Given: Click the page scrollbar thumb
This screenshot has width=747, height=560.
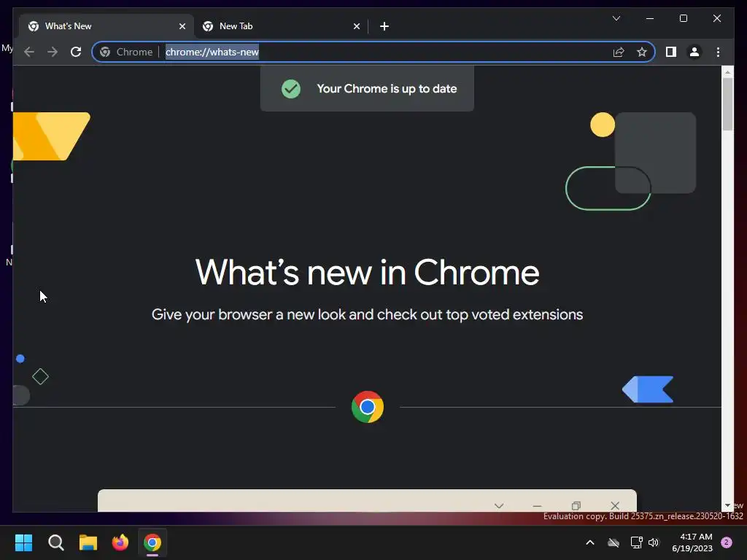Looking at the screenshot, I should (727, 104).
